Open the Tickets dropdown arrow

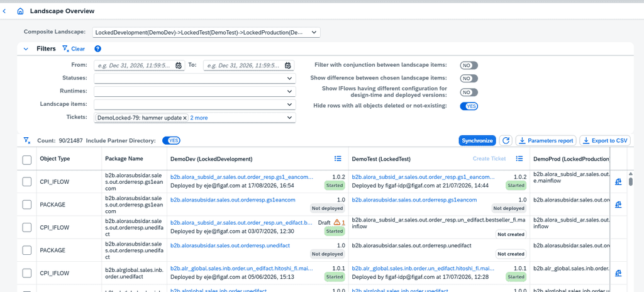pyautogui.click(x=289, y=118)
